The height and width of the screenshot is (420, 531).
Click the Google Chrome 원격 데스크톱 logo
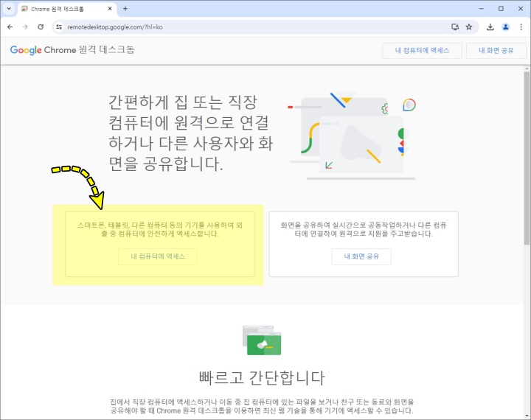click(x=72, y=50)
